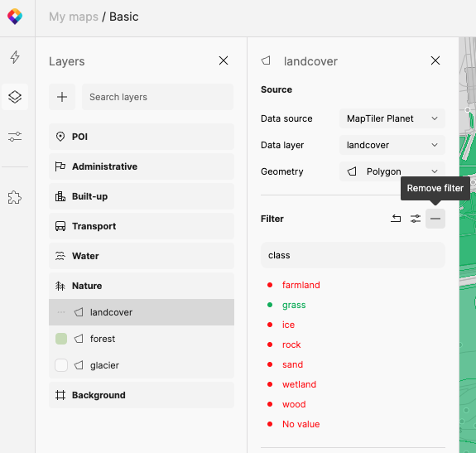
Task: Expand the Transport layer group
Action: pyautogui.click(x=142, y=226)
